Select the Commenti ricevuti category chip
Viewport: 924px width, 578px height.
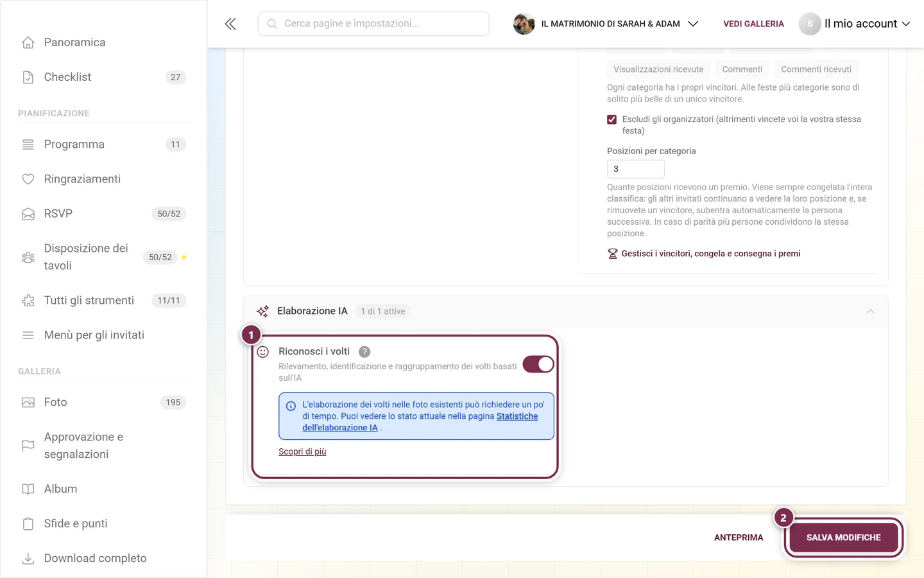(816, 69)
